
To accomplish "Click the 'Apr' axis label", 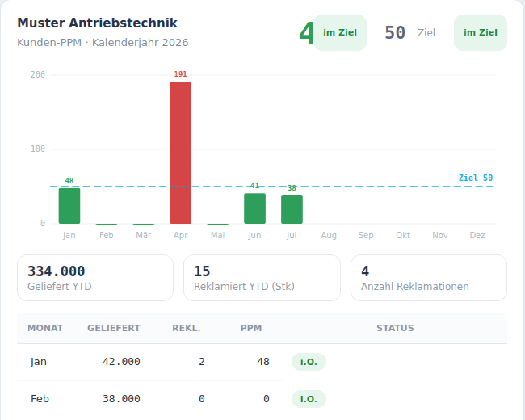I will tap(180, 236).
